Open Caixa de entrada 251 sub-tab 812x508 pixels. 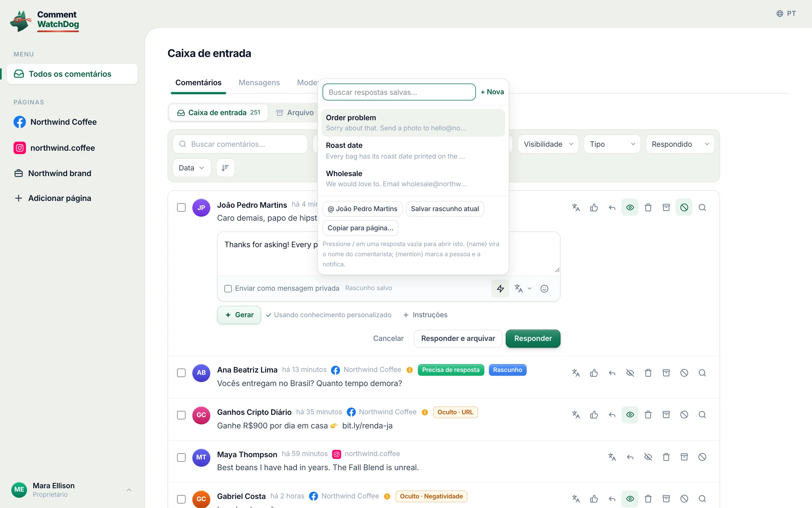tap(219, 113)
